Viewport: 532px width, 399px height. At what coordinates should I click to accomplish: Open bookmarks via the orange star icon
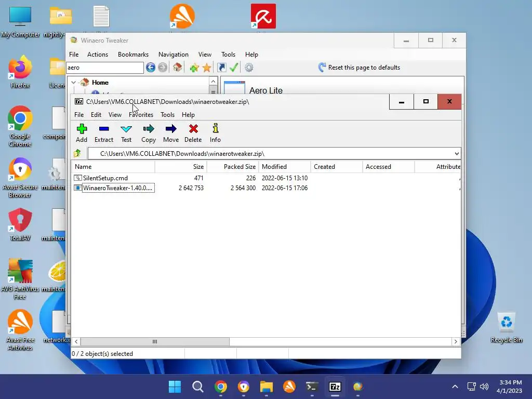[207, 68]
